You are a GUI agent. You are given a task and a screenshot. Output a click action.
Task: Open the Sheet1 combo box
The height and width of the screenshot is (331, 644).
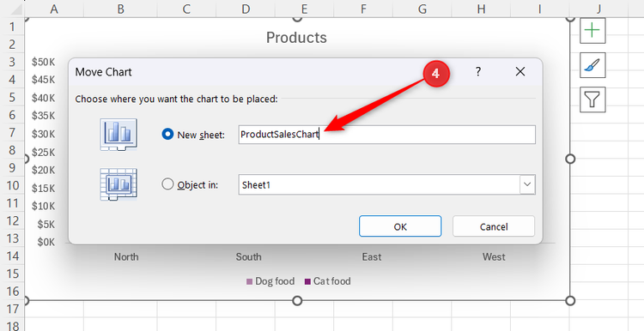point(387,184)
